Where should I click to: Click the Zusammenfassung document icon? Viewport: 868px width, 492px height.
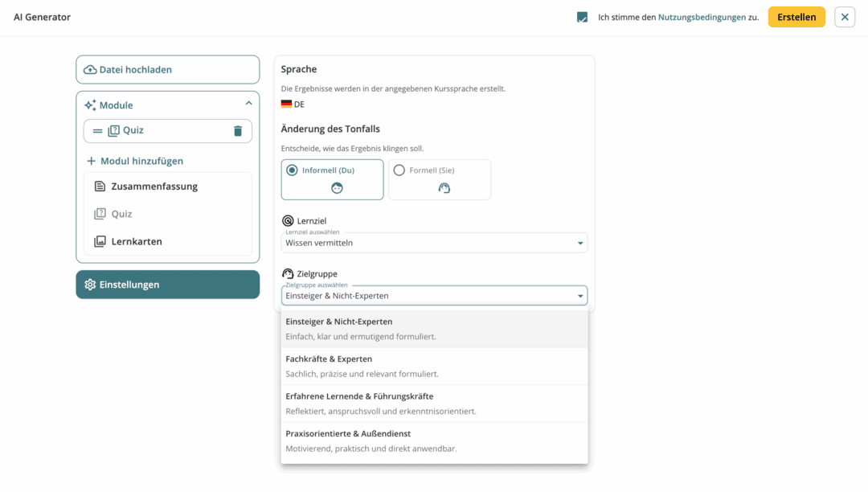pyautogui.click(x=100, y=187)
